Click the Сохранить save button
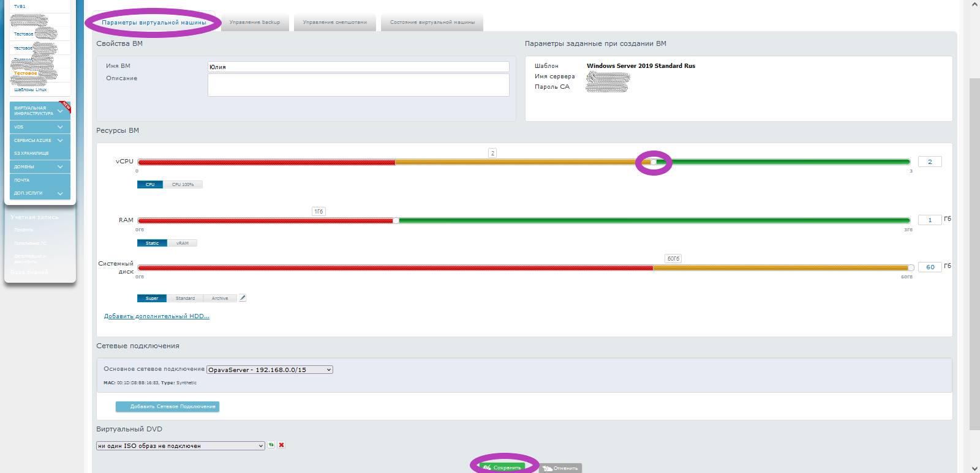Viewport: 980px width, 473px height. (502, 467)
